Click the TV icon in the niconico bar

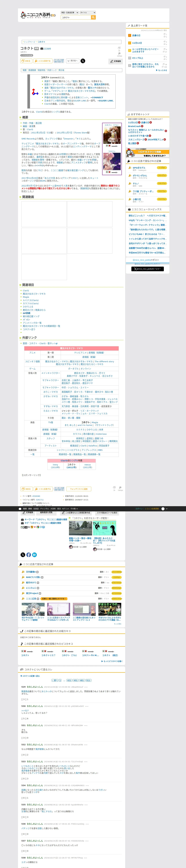[x=20, y=509]
